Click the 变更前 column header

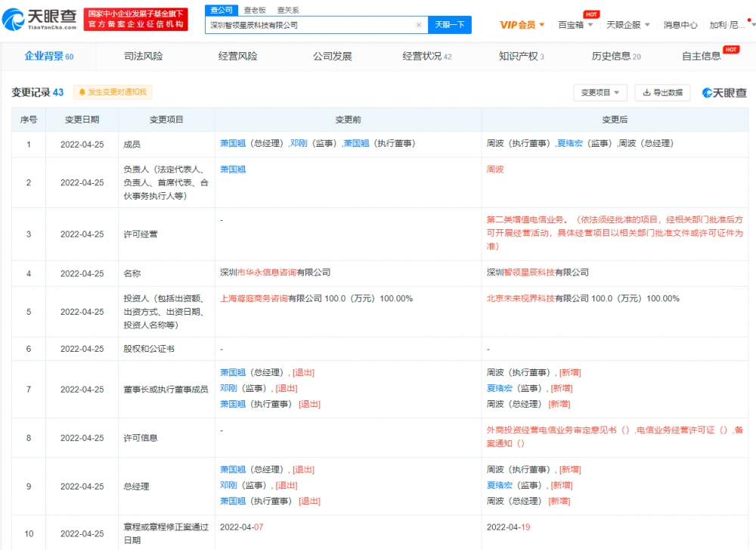[x=348, y=120]
